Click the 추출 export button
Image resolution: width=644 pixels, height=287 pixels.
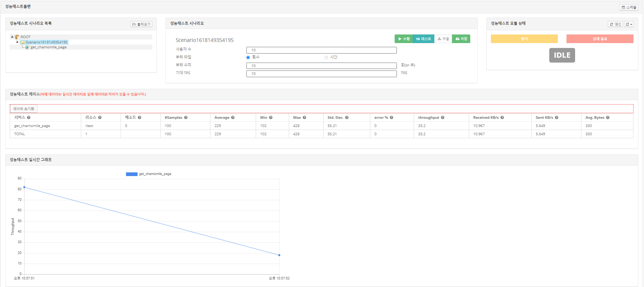pos(443,39)
